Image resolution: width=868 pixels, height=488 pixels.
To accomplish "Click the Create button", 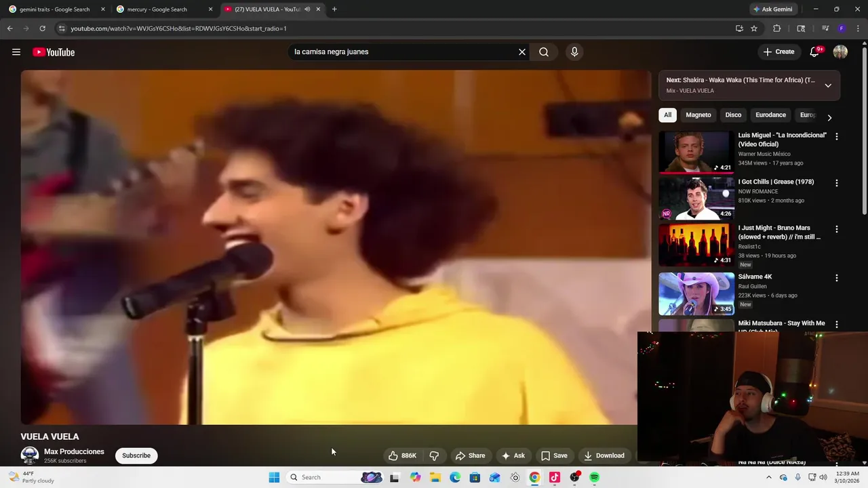I will 778,52.
